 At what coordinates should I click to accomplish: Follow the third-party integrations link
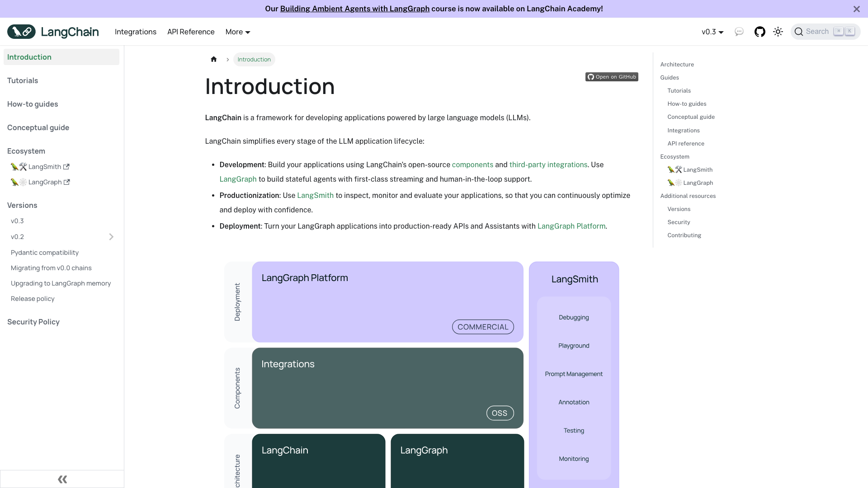pos(548,164)
